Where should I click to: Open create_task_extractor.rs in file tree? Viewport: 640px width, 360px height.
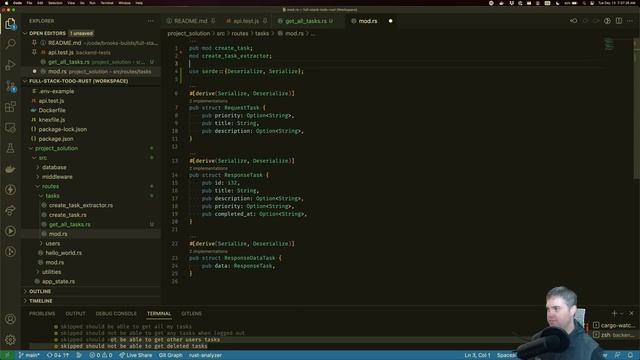(81, 205)
